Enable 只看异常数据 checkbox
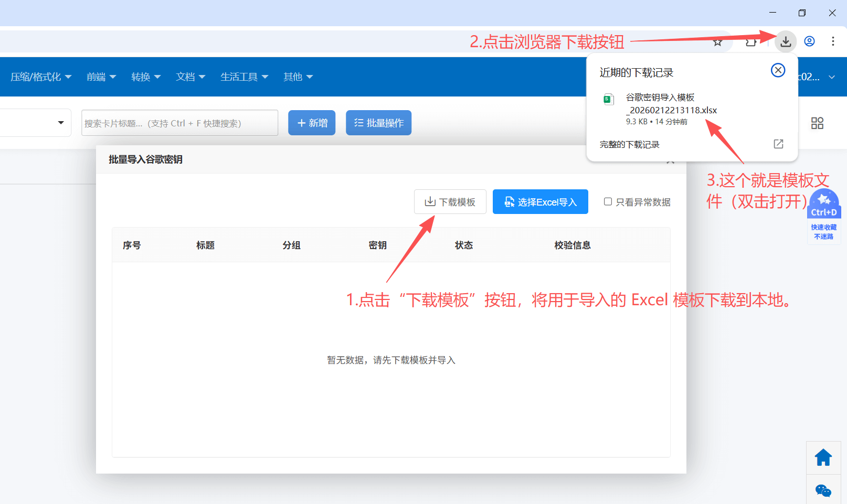 pyautogui.click(x=608, y=201)
